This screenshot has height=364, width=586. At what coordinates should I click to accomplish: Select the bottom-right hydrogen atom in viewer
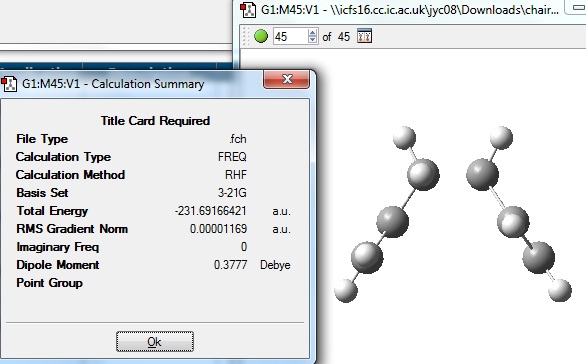pos(560,290)
